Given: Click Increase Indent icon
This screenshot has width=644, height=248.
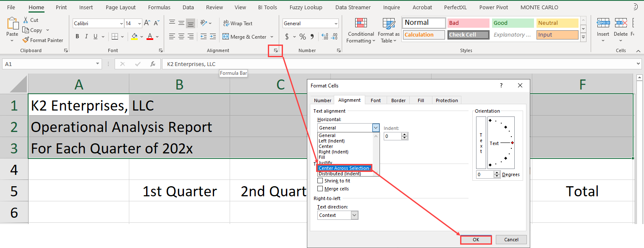Looking at the screenshot, I should (x=213, y=37).
